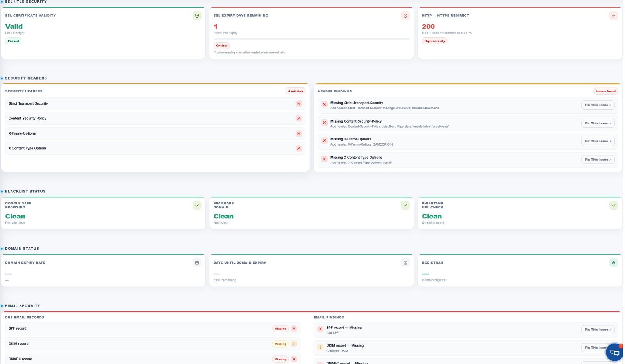Click the clock icon on SSL Expiry Days card
The image size is (625, 364).
click(x=405, y=16)
